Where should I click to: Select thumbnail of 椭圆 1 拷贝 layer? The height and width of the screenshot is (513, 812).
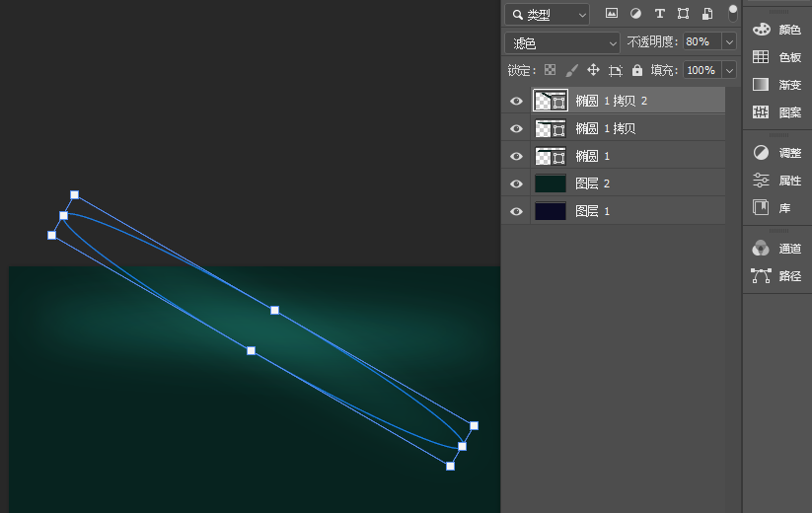coord(550,128)
